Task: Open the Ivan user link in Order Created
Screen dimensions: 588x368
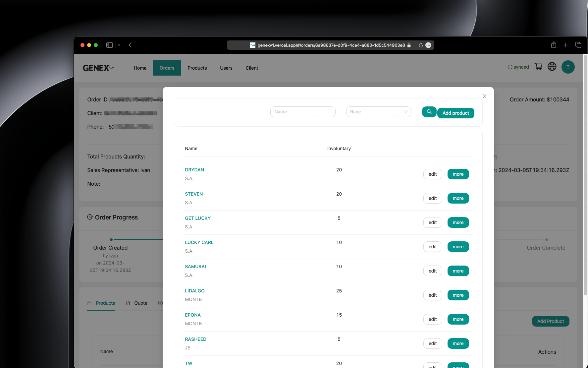Action: pyautogui.click(x=114, y=256)
